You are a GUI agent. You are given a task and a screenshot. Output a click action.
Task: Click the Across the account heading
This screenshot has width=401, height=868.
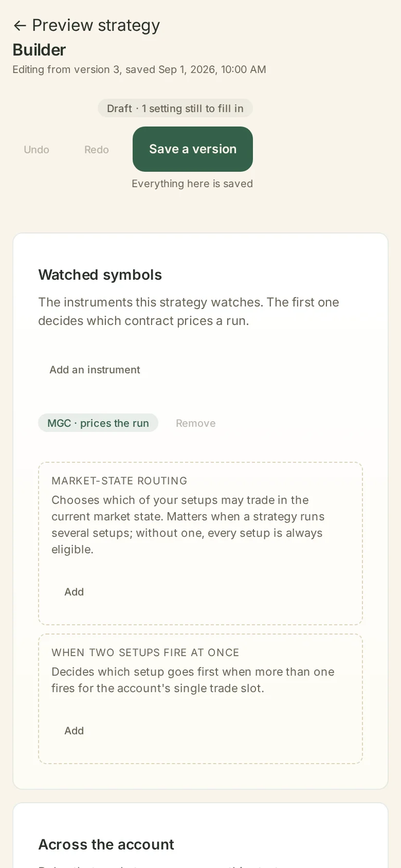point(106,844)
